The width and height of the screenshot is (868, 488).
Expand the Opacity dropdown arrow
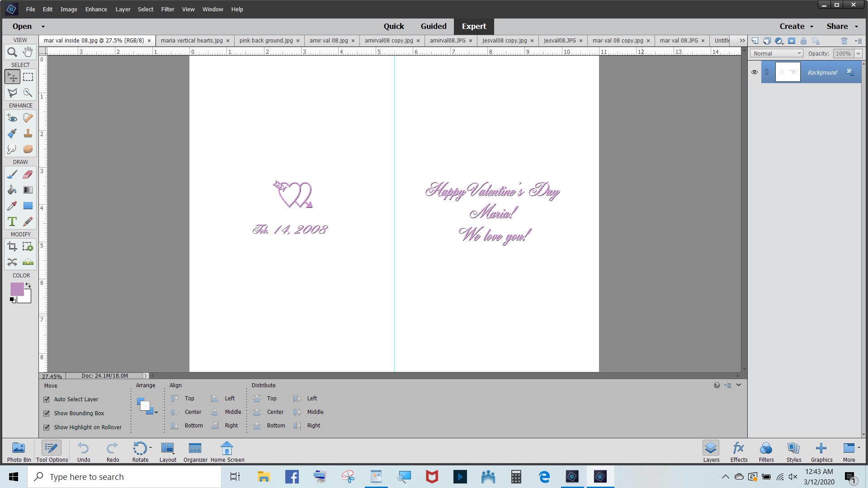click(858, 53)
